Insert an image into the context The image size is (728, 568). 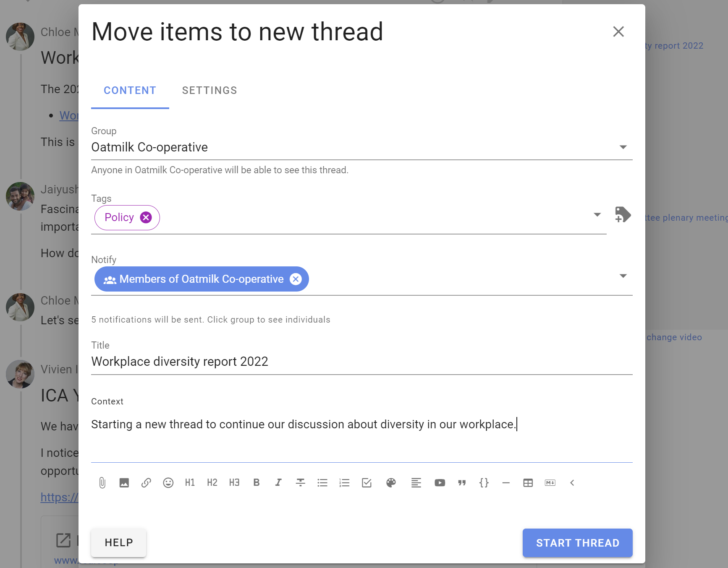pyautogui.click(x=124, y=483)
